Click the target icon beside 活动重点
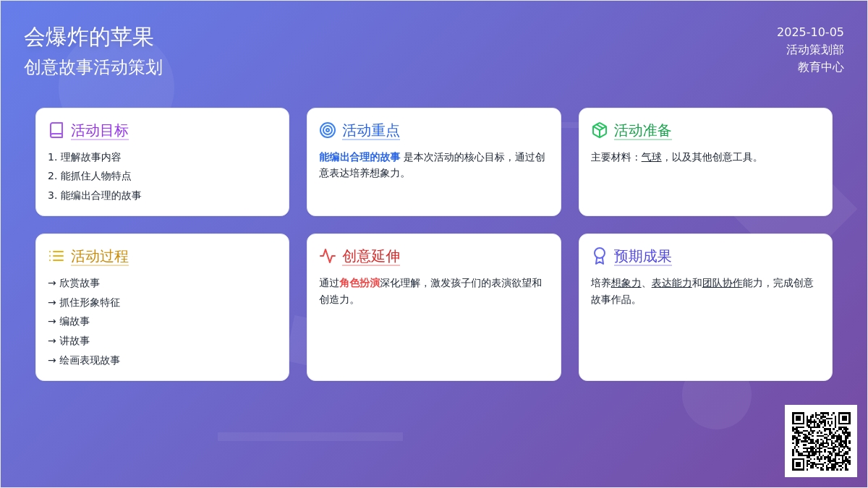The width and height of the screenshot is (868, 488). click(328, 130)
